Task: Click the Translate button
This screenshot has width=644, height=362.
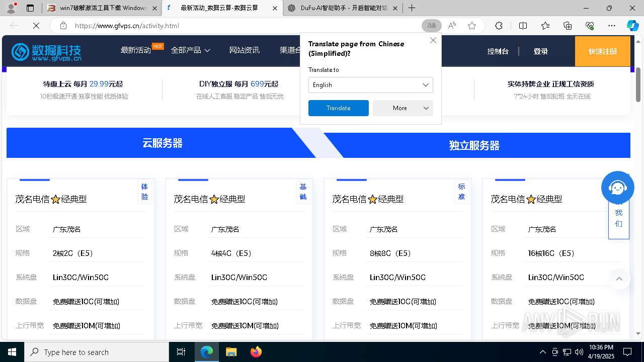Action: pyautogui.click(x=339, y=108)
